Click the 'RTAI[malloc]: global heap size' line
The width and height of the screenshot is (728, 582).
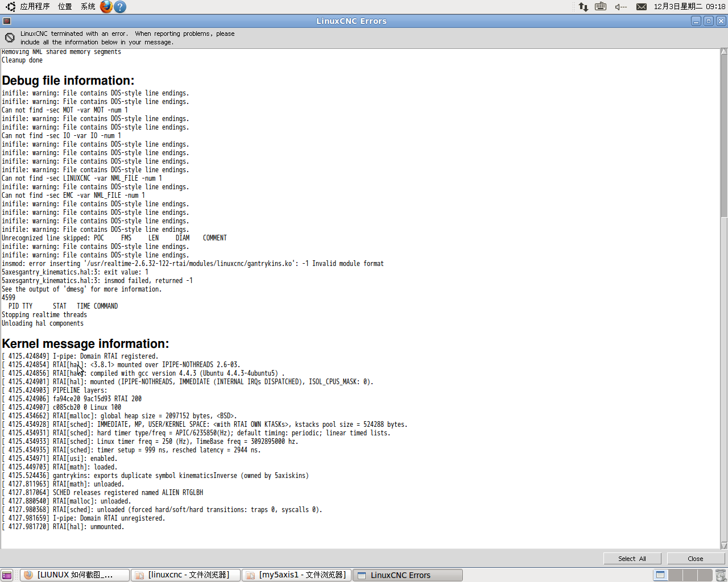pyautogui.click(x=119, y=416)
